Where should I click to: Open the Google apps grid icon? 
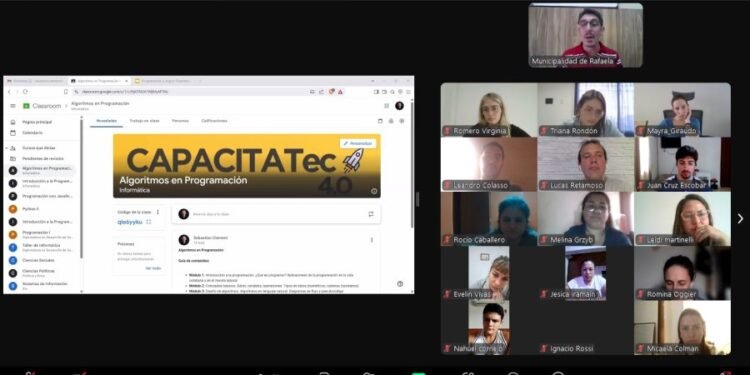pos(386,106)
